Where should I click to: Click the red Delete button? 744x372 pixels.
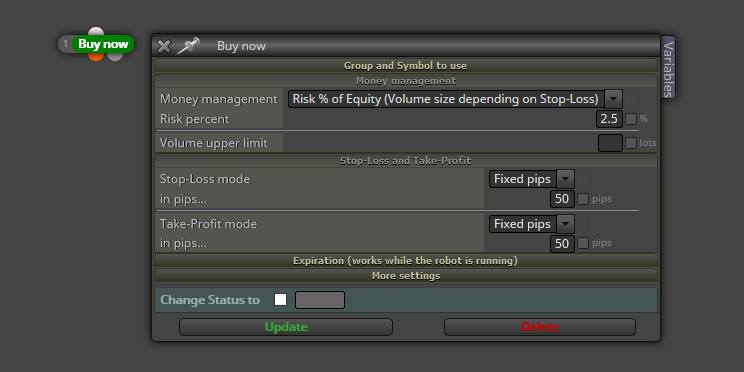pyautogui.click(x=539, y=327)
